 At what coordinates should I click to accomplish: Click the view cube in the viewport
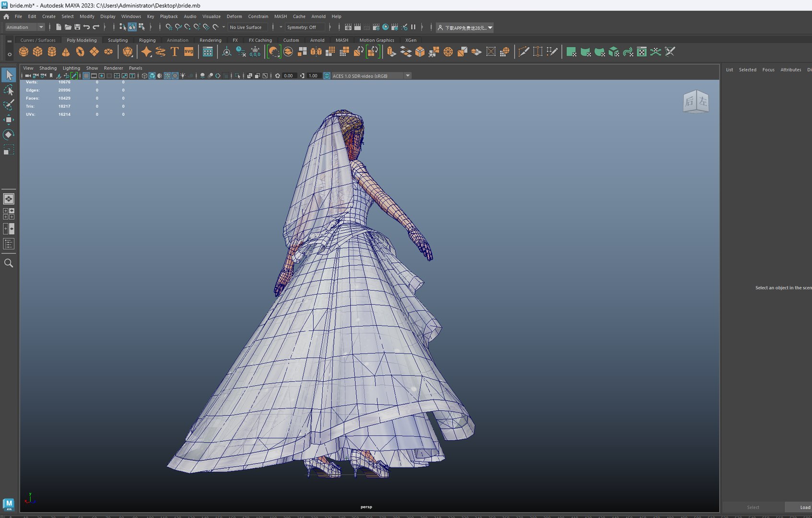[695, 102]
